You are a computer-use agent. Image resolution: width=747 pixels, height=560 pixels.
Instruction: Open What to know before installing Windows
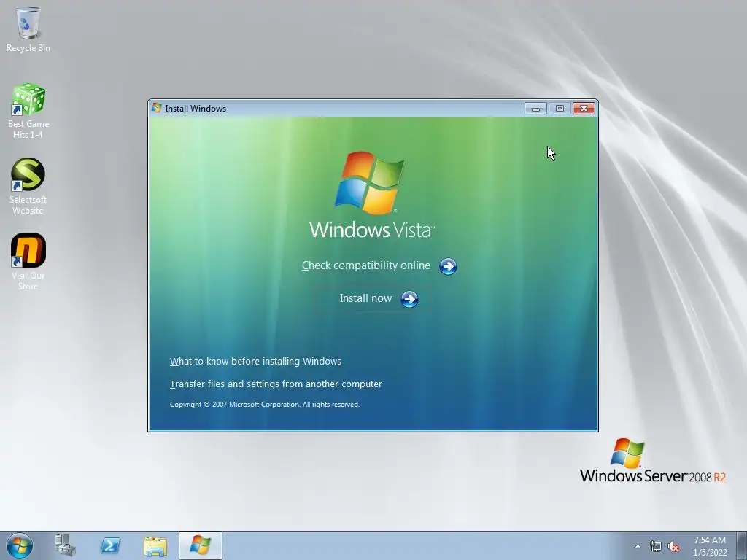click(255, 362)
